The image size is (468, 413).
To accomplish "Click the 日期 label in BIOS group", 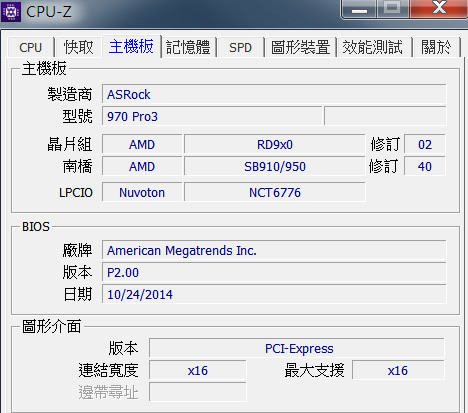I will coord(77,294).
